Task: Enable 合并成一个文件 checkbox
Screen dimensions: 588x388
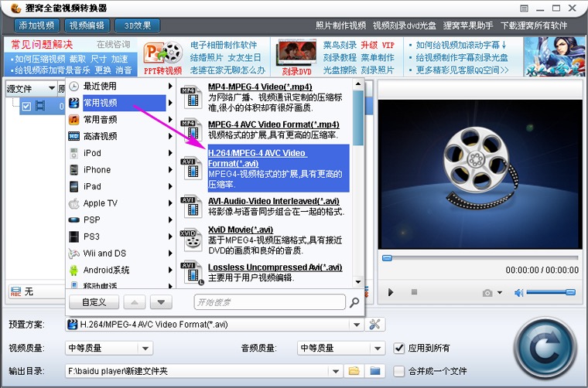Action: 398,371
